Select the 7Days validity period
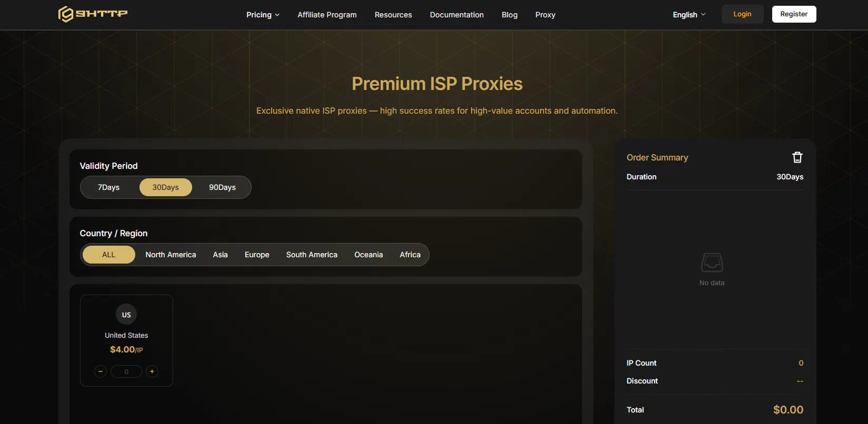This screenshot has height=424, width=868. [x=108, y=187]
